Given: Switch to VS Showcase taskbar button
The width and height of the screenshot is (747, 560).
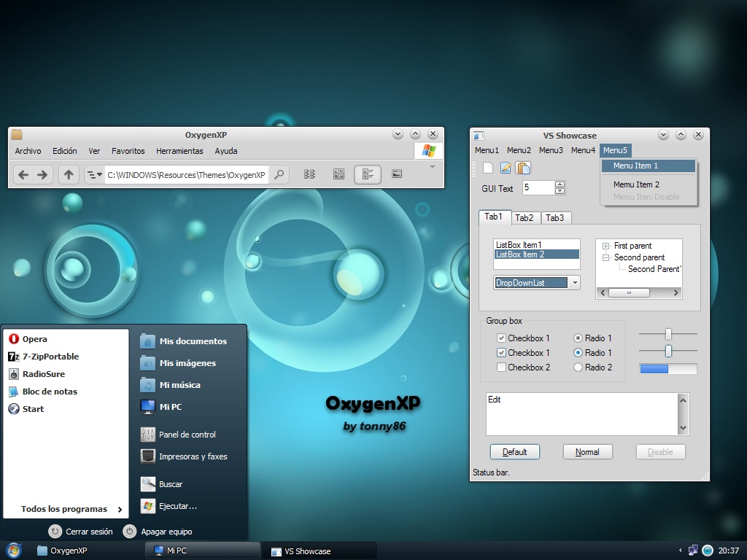Looking at the screenshot, I should click(320, 551).
